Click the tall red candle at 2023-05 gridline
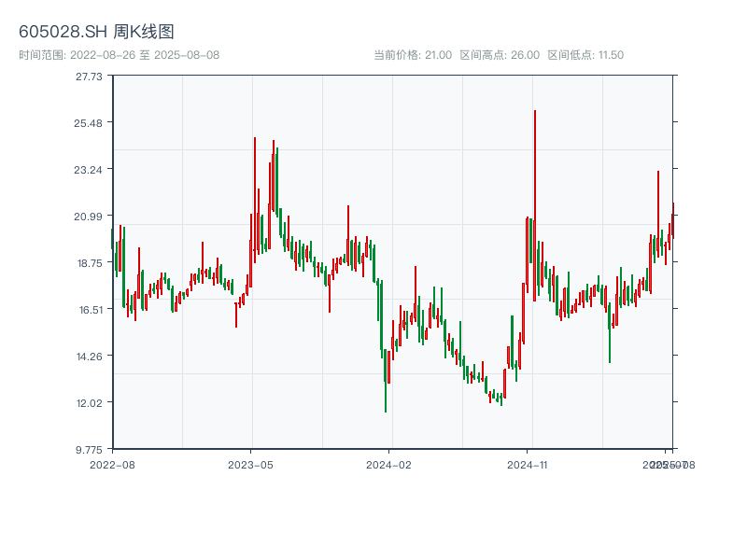The width and height of the screenshot is (747, 560). click(x=255, y=200)
